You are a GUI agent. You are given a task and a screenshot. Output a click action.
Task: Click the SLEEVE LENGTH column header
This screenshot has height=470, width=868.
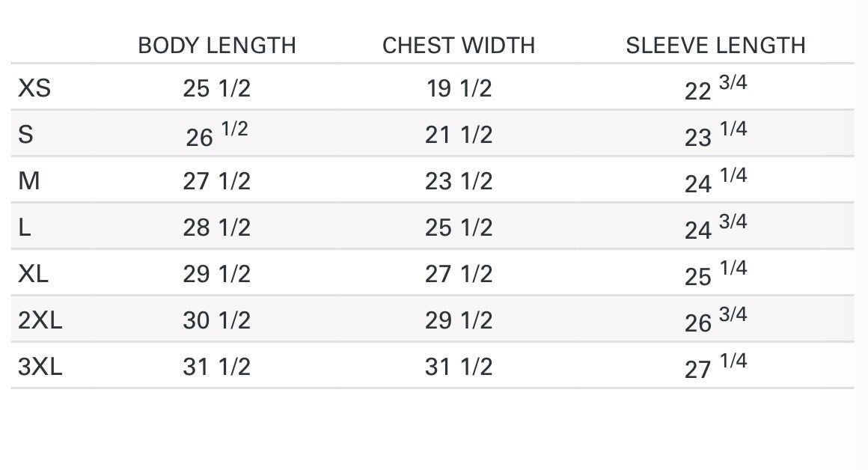point(715,46)
